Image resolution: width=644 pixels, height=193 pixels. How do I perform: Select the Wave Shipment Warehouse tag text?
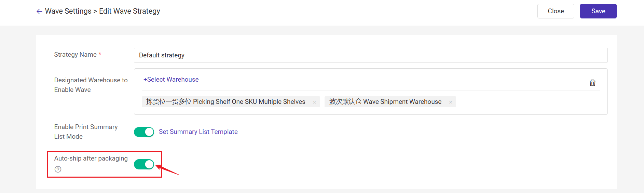click(x=385, y=102)
